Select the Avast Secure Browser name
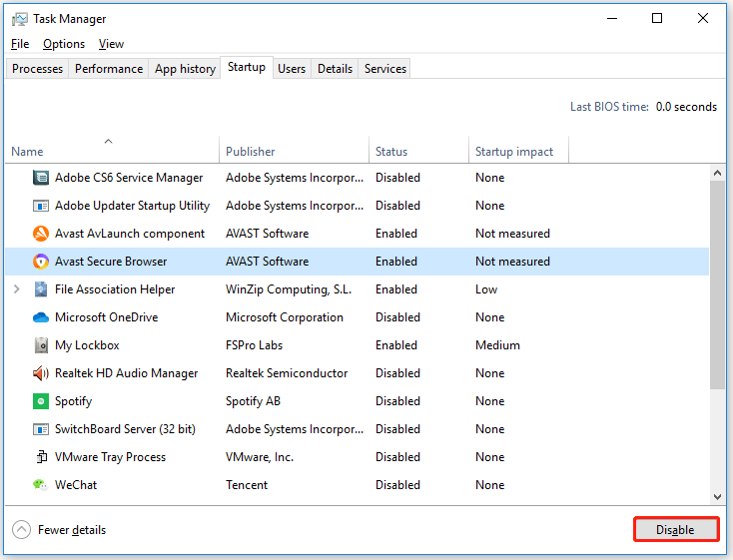 point(111,262)
